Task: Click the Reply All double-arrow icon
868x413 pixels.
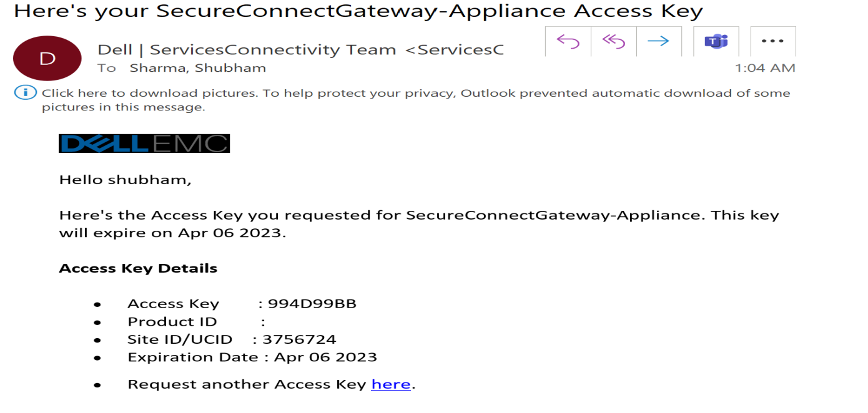Action: point(613,42)
